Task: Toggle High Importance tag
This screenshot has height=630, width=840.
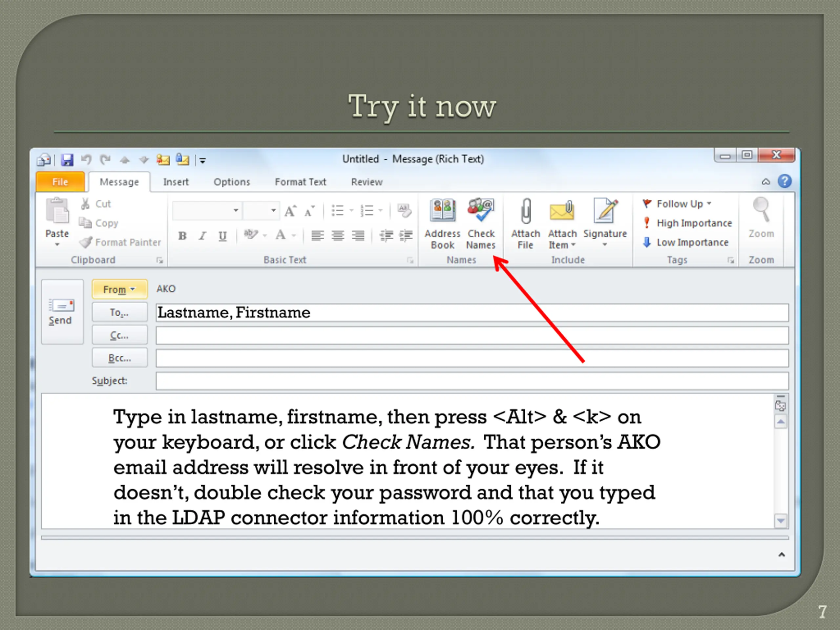Action: pyautogui.click(x=687, y=223)
